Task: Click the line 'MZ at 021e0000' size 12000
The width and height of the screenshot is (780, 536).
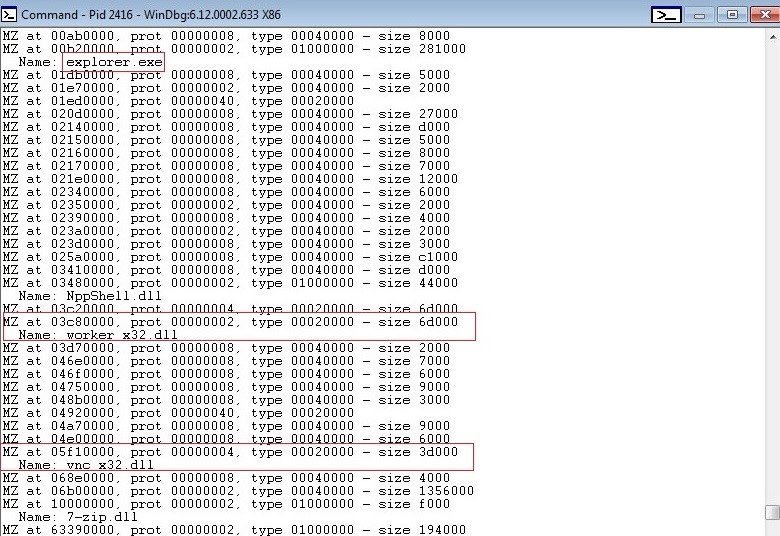Action: point(230,179)
